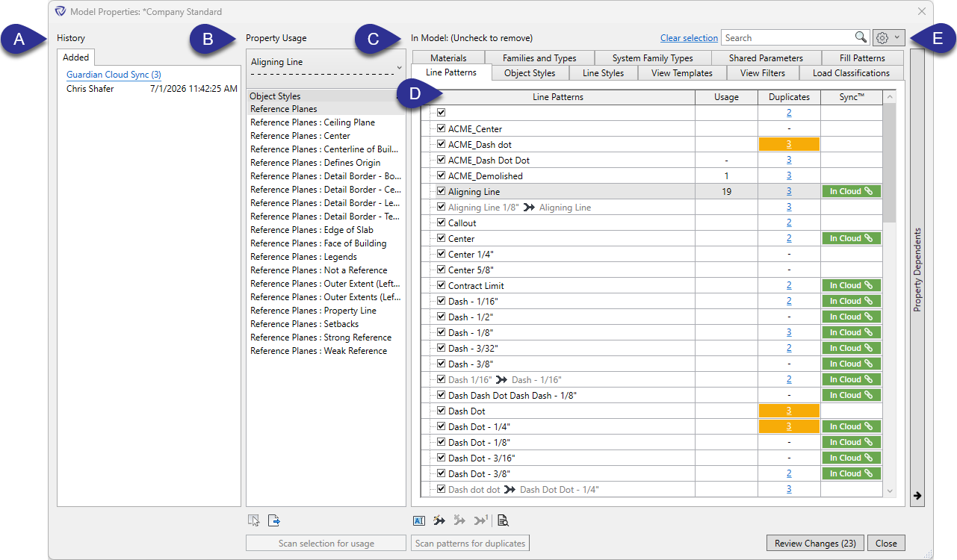Click the orange duplicates count for Dash Dot - 1/4"
Image resolution: width=957 pixels, height=560 pixels.
789,426
